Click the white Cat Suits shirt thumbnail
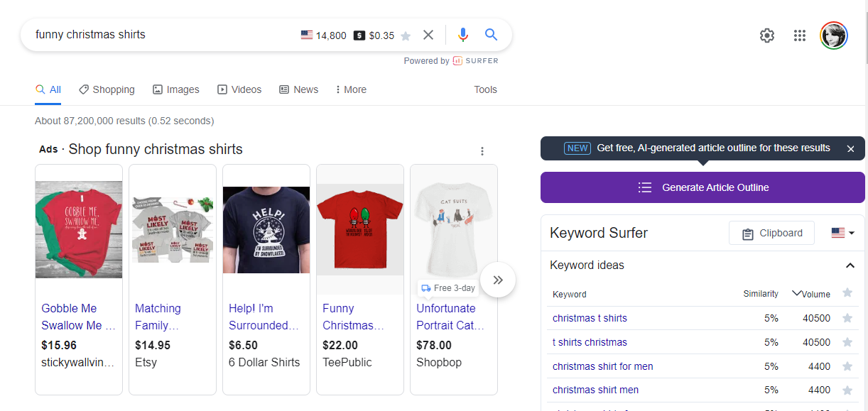 point(454,229)
